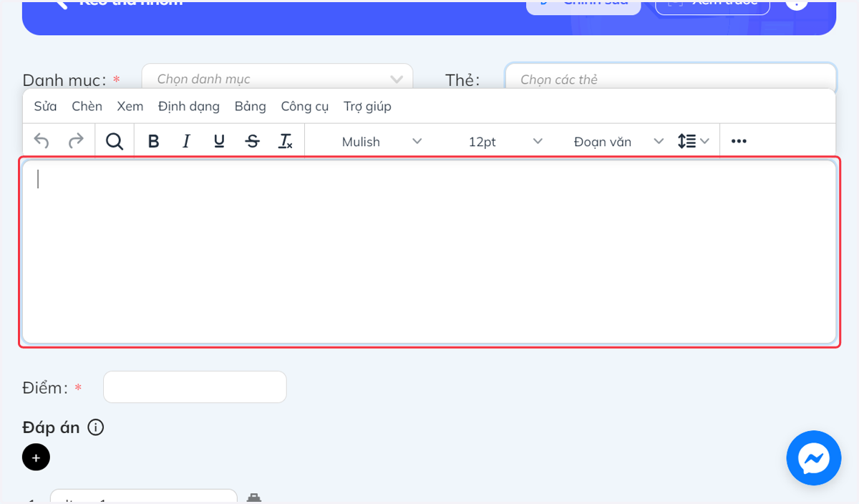
Task: Toggle strikethrough formatting
Action: pos(252,141)
